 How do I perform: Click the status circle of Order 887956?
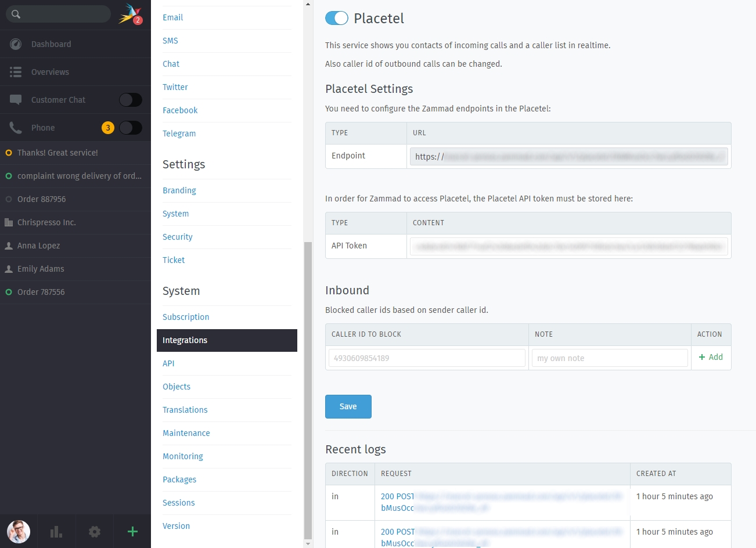[9, 199]
